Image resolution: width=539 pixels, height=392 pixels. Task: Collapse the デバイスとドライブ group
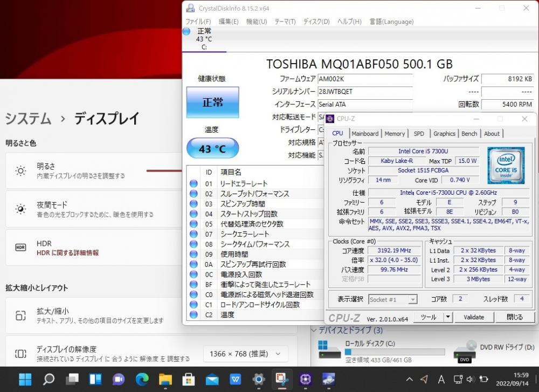[x=314, y=330]
